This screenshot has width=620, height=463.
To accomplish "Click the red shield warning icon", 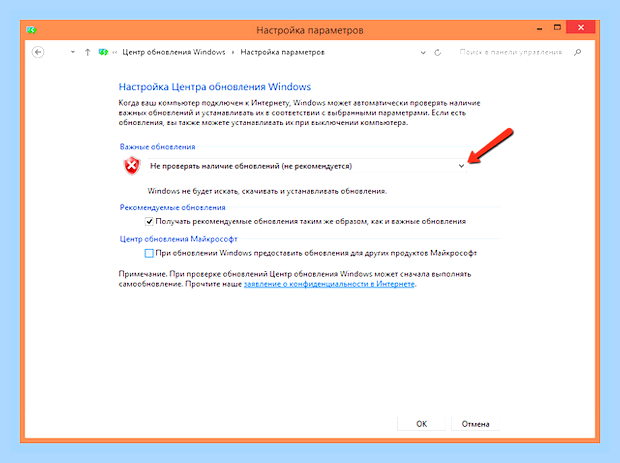I will pyautogui.click(x=132, y=166).
